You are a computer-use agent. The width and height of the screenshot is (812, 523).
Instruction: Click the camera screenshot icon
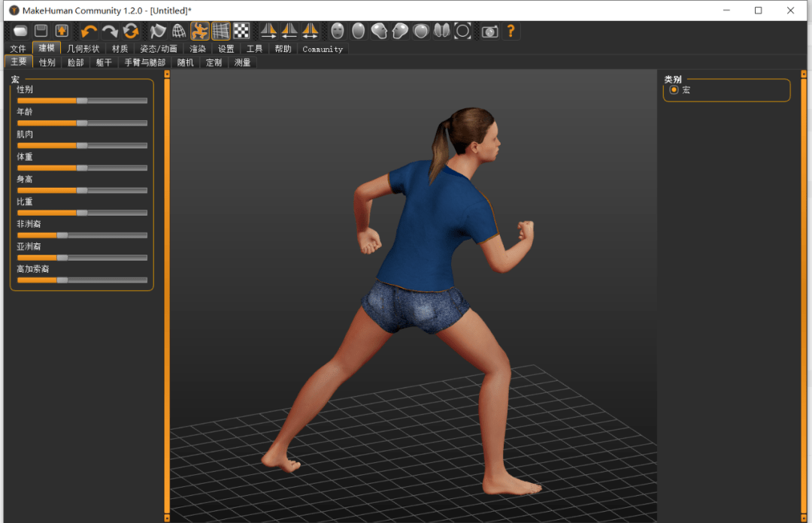[x=489, y=31]
